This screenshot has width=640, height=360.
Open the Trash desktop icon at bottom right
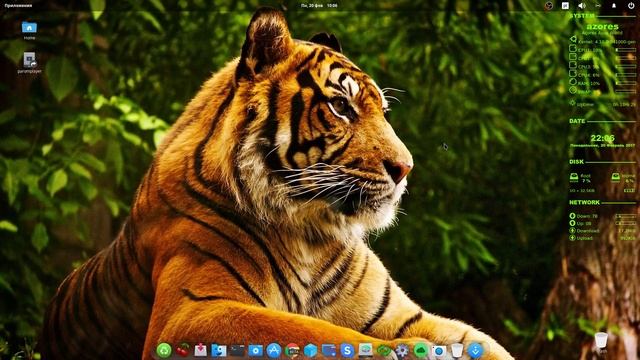coord(601,342)
